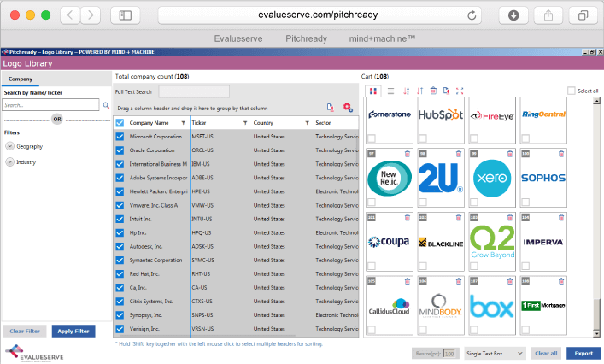Click the search magnifier icon
The image size is (604, 364).
click(x=106, y=105)
